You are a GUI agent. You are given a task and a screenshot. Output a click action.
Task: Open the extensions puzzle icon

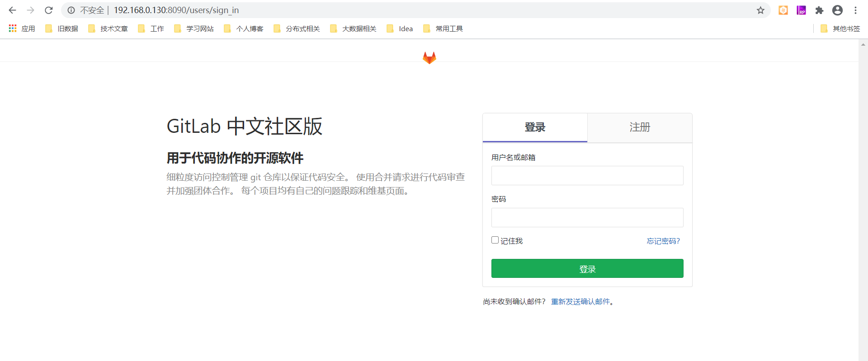click(819, 10)
